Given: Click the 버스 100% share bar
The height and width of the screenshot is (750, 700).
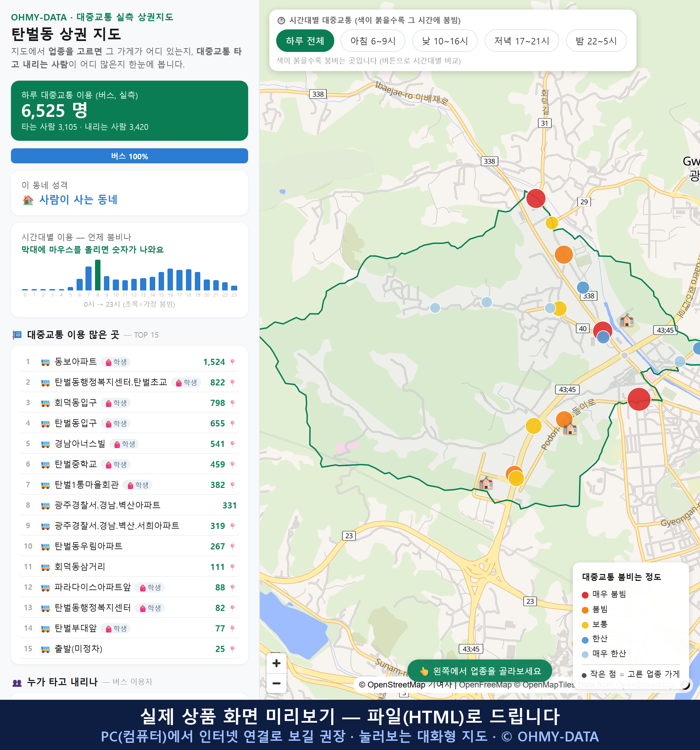Looking at the screenshot, I should (x=130, y=156).
